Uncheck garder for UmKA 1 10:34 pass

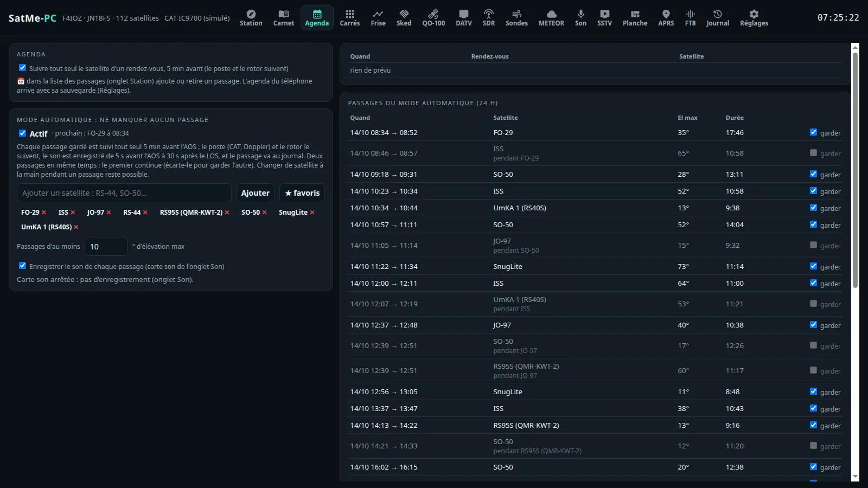[x=813, y=208]
